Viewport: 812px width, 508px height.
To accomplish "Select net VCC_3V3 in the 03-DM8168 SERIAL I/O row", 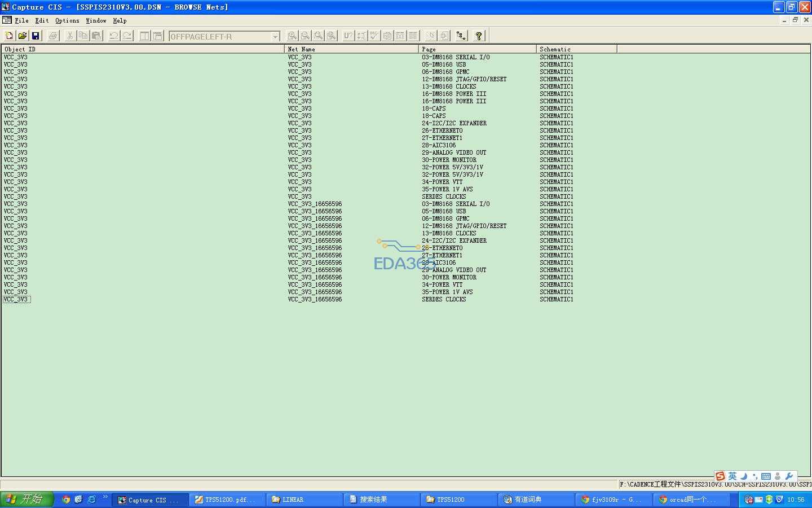I will pos(299,57).
